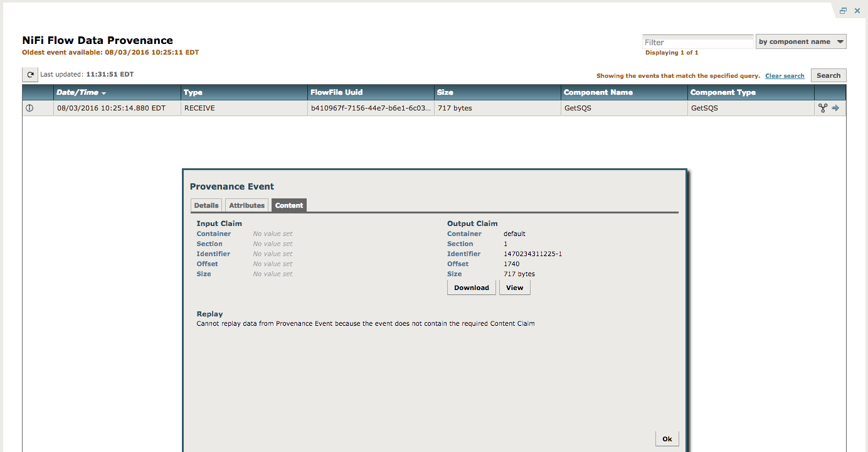Screen dimensions: 868x452
Task: Close the provenance shell window
Action: 857,10
